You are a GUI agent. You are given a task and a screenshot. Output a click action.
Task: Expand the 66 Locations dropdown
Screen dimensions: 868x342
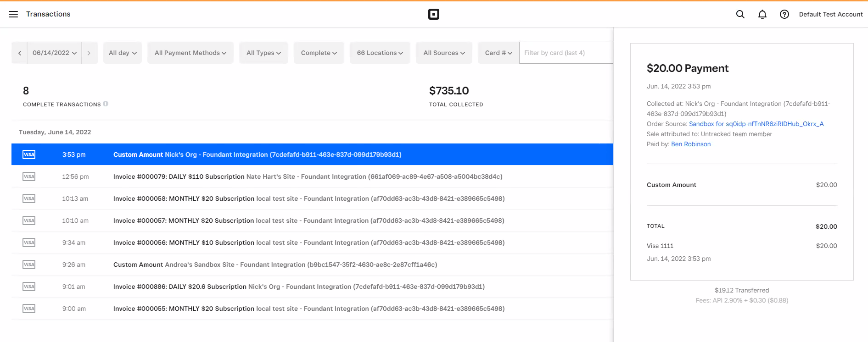coord(380,53)
